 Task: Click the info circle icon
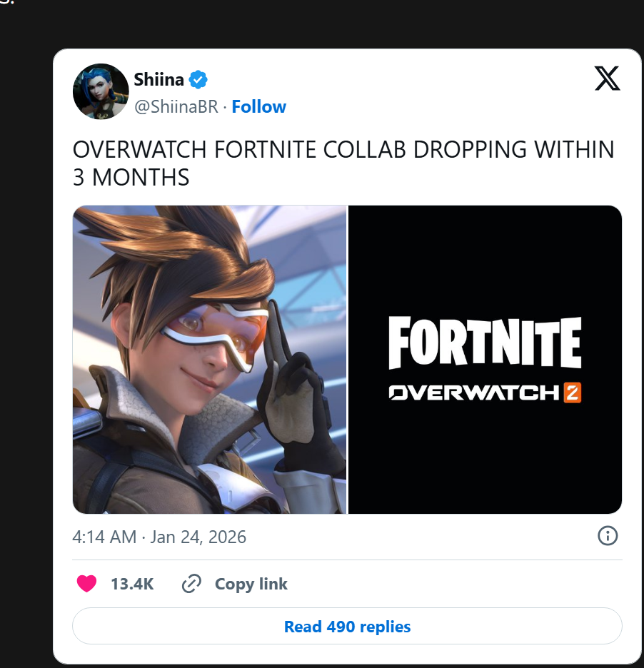click(607, 536)
